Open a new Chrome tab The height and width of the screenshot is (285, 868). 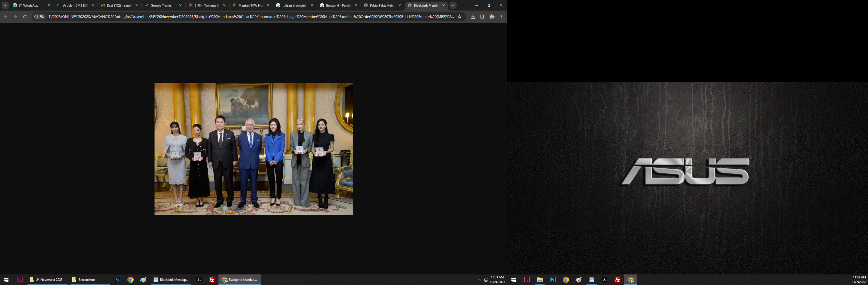[x=453, y=5]
